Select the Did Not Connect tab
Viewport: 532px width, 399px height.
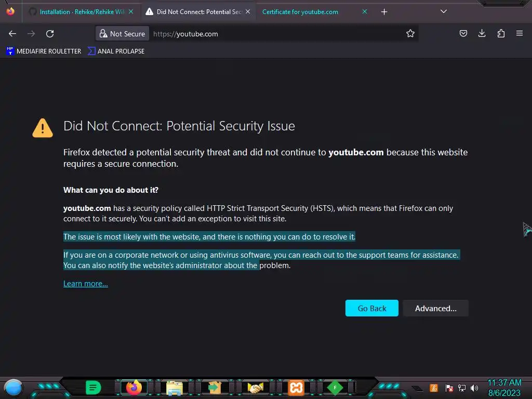[x=199, y=12]
